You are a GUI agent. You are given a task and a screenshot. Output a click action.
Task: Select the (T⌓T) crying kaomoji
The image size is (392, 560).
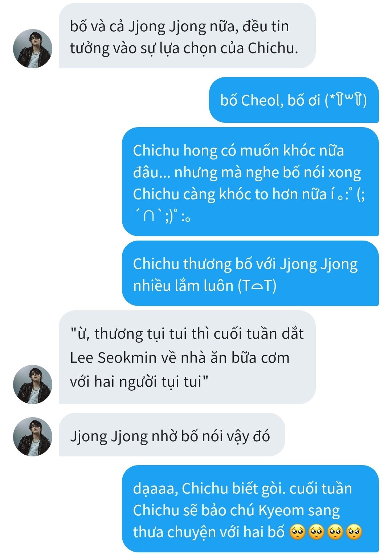coord(257,286)
